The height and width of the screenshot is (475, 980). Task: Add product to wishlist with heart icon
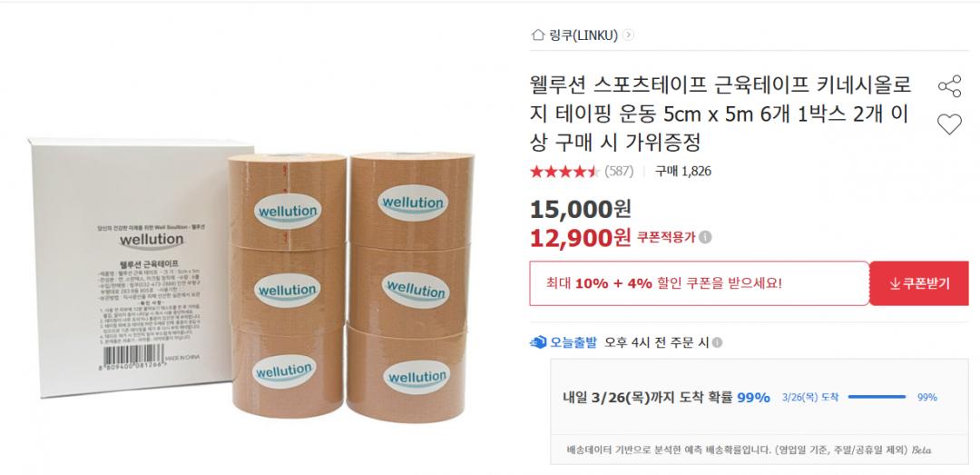[x=949, y=124]
